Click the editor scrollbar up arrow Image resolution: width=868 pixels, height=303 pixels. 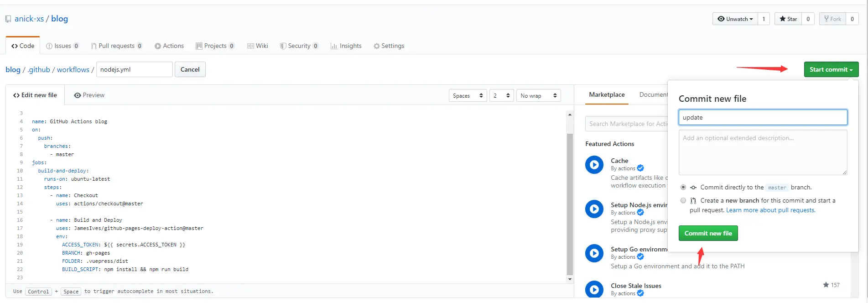pos(570,115)
